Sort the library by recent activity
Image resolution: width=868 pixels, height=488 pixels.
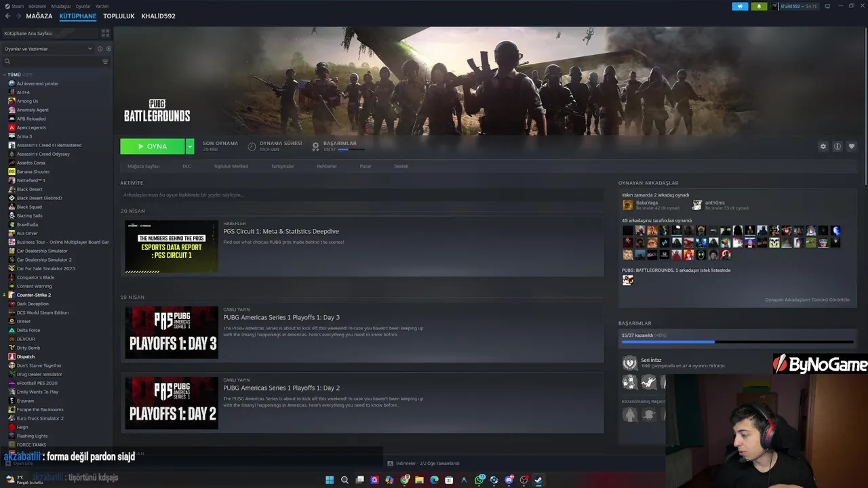100,49
